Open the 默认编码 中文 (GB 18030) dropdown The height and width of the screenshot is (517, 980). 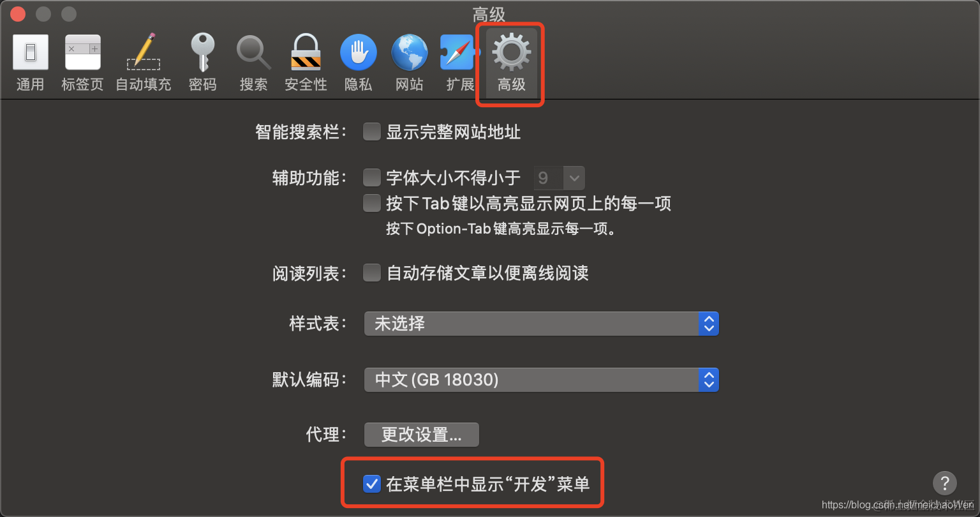541,380
